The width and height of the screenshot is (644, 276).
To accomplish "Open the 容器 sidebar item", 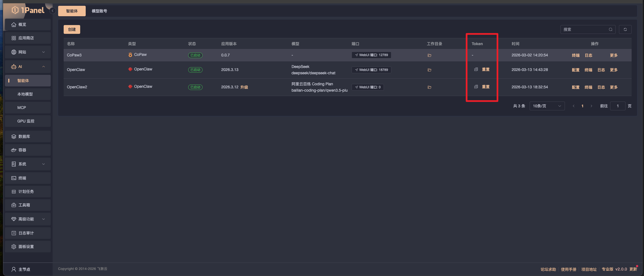I will point(22,150).
